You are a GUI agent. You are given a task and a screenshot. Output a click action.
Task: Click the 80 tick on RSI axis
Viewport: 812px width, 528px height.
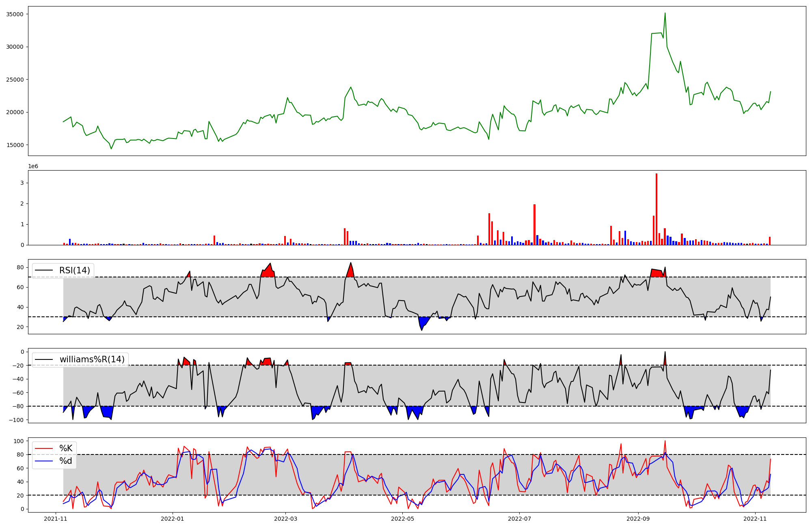tap(20, 267)
